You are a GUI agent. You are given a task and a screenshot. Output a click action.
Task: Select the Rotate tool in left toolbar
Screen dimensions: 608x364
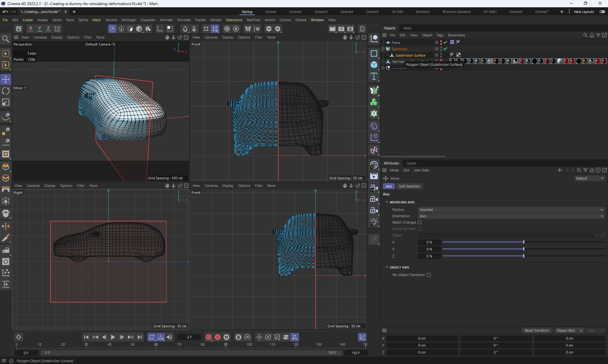6,91
